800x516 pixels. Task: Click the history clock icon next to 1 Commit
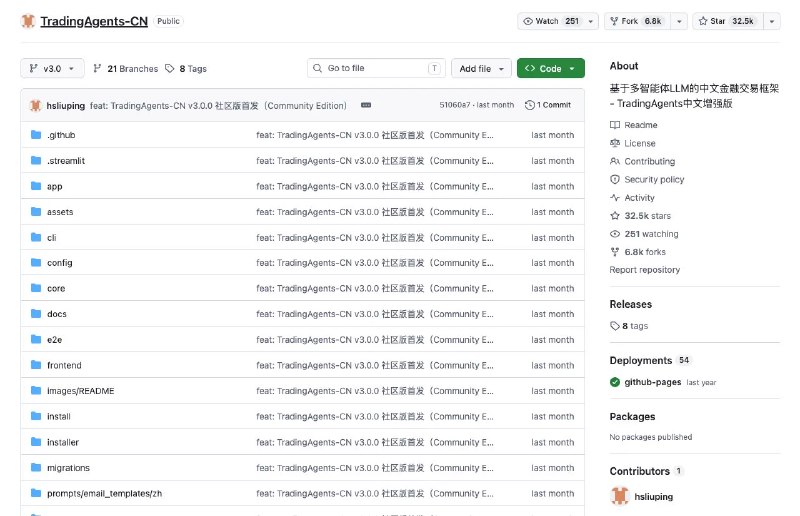pyautogui.click(x=530, y=105)
